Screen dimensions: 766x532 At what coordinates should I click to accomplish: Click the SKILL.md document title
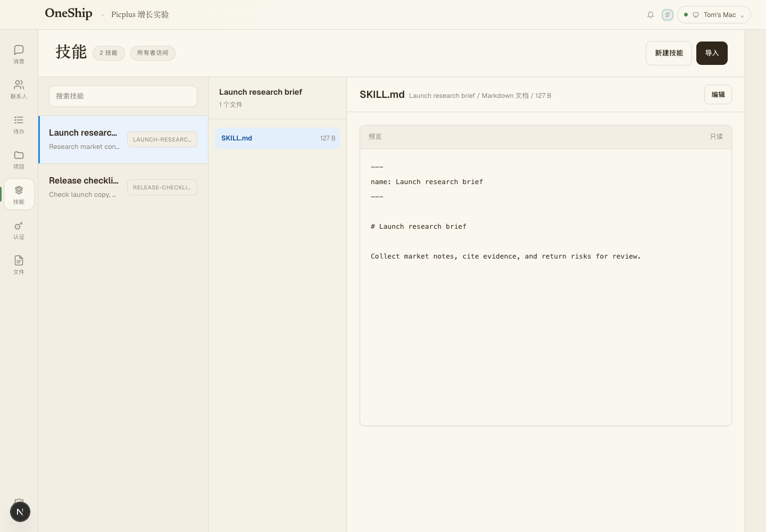[382, 95]
